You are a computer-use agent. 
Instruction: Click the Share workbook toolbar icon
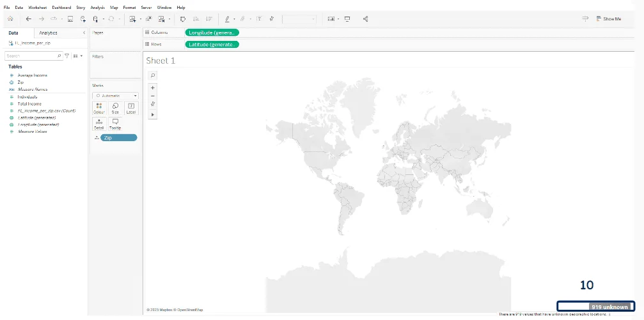(365, 19)
